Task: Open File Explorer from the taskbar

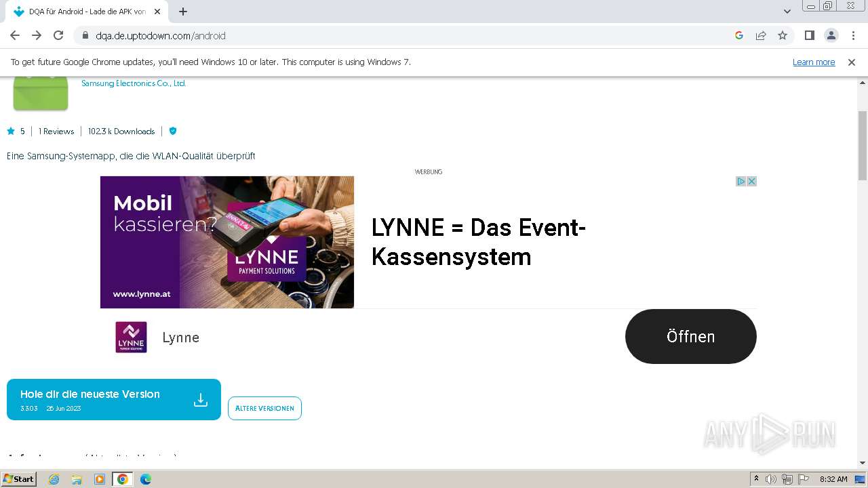Action: click(77, 479)
